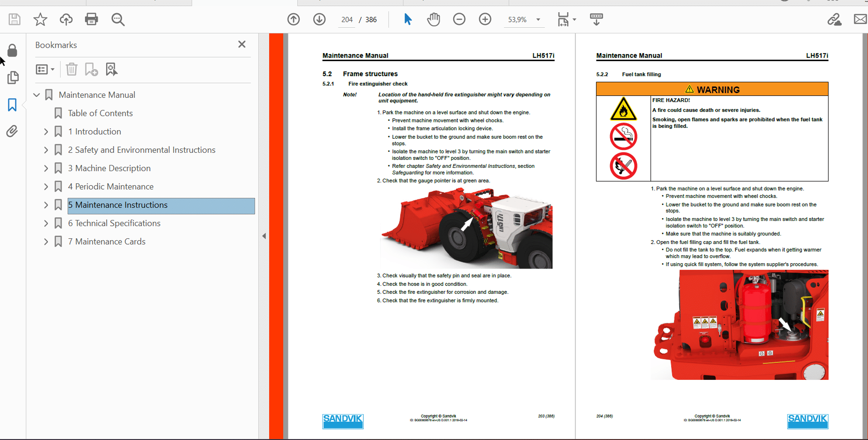The width and height of the screenshot is (868, 440).
Task: Upload file to cloud icon
Action: pyautogui.click(x=66, y=19)
